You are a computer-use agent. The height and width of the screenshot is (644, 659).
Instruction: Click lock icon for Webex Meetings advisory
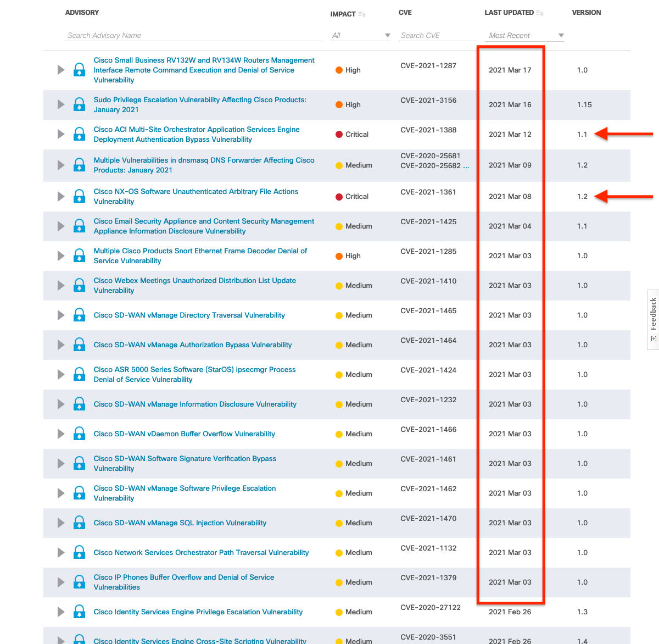point(80,285)
